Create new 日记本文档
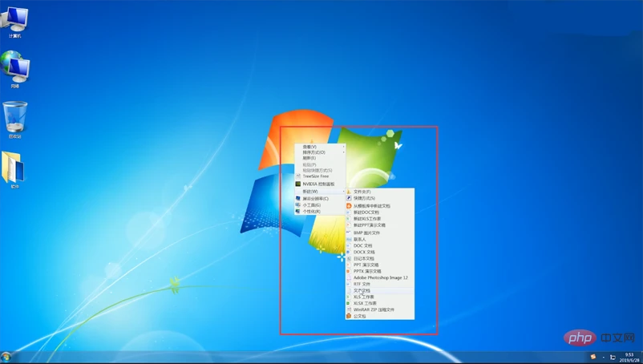 click(x=380, y=259)
